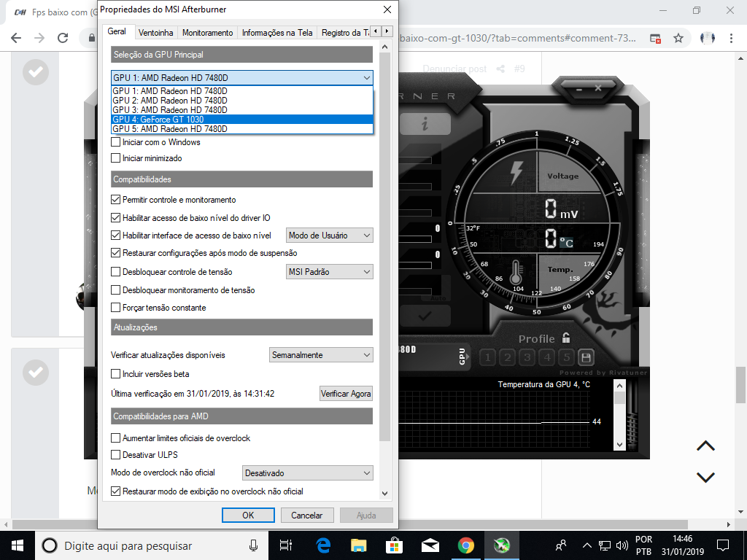Open Microsoft Store from taskbar
The image size is (747, 560).
click(x=394, y=545)
